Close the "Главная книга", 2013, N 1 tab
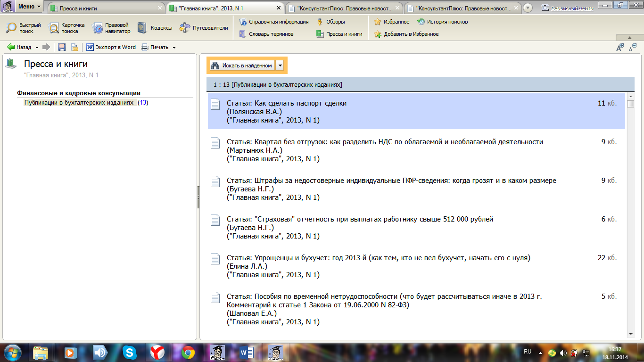The height and width of the screenshot is (362, 644). pyautogui.click(x=279, y=8)
